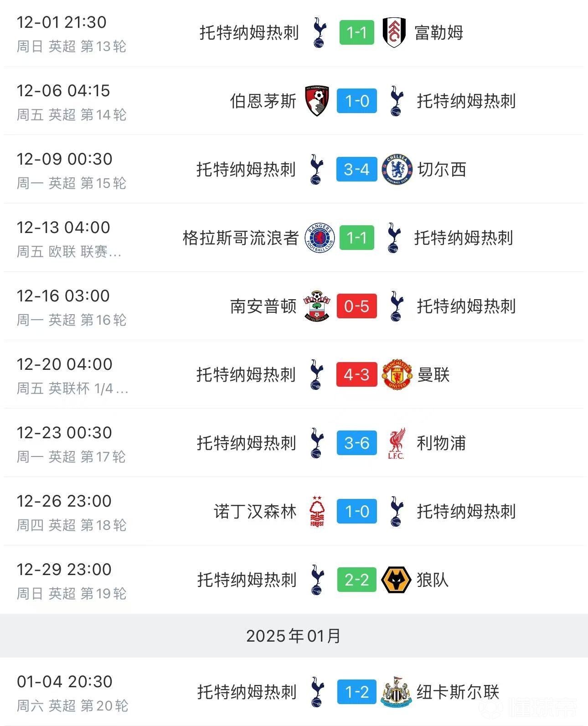This screenshot has width=588, height=726.
Task: Select team name 切尔西
Action: pyautogui.click(x=442, y=169)
